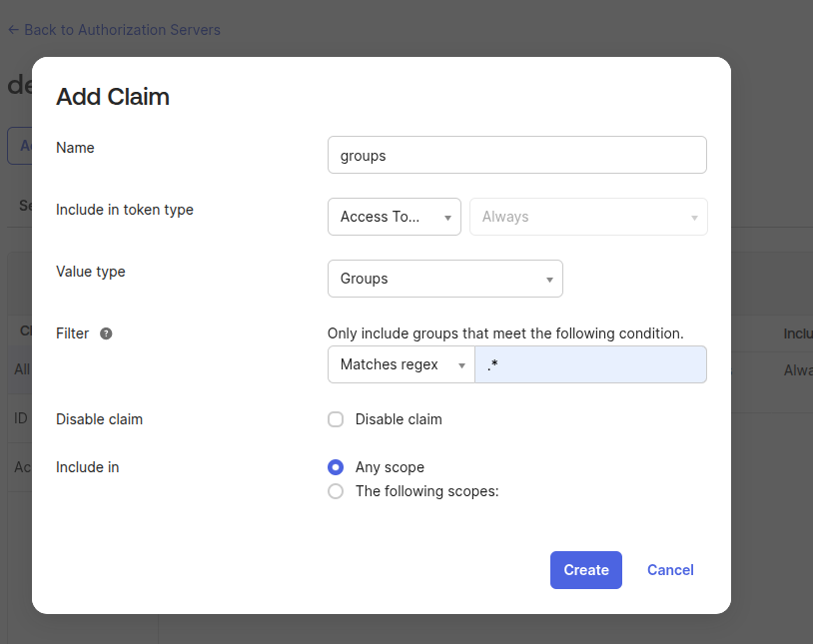Open the Access Token type dropdown
The image size is (813, 644).
point(394,217)
